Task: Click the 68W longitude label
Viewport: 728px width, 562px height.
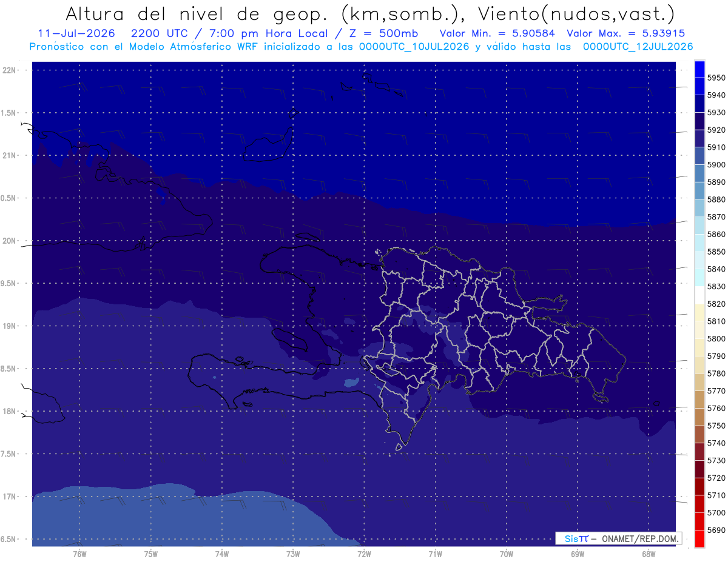Action: pyautogui.click(x=649, y=554)
